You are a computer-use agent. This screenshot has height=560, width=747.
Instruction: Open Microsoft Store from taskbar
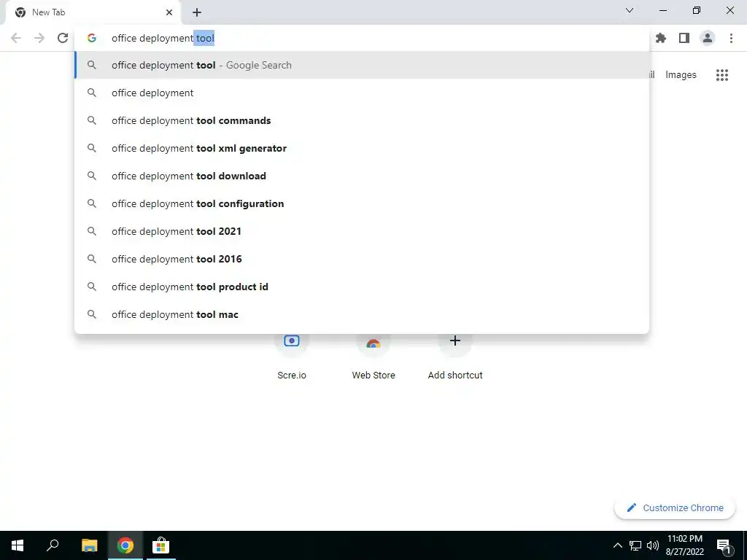tap(160, 545)
